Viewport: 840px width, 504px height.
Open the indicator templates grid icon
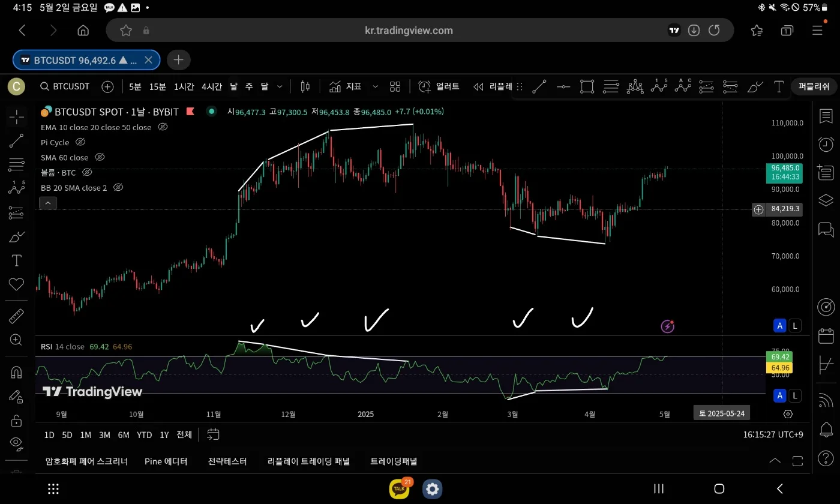395,86
